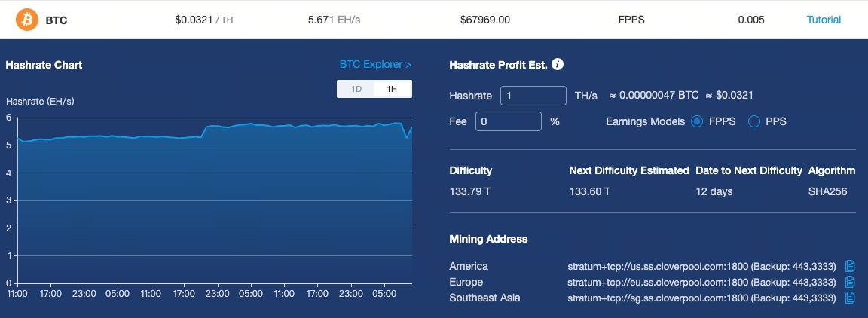Screen dimensions: 868x318
Task: Click the $67969.00 price value
Action: pos(485,20)
